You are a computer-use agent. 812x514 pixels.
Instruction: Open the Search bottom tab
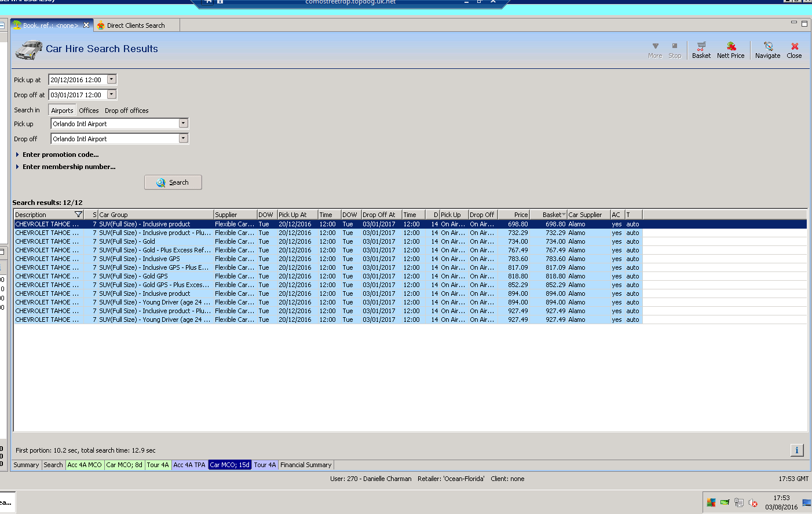point(53,465)
